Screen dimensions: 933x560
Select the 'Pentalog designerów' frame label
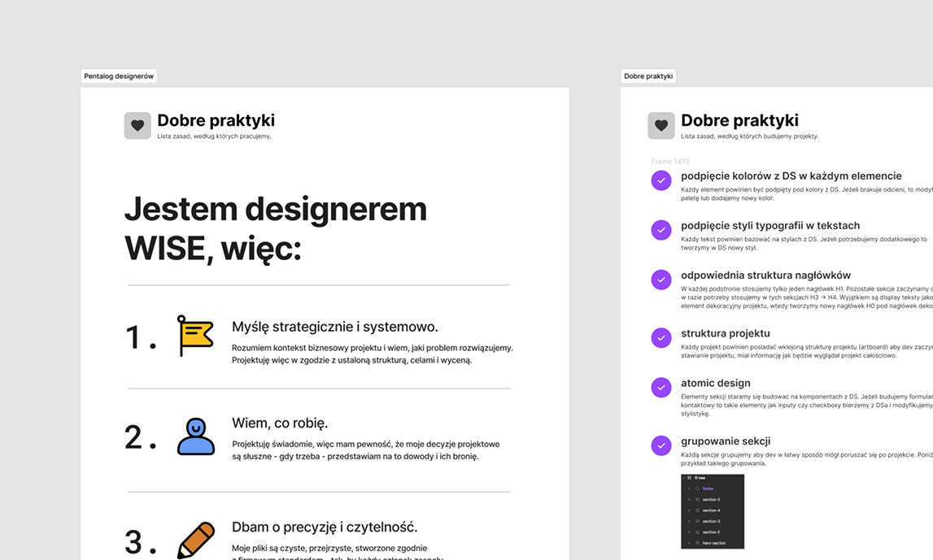coord(119,76)
